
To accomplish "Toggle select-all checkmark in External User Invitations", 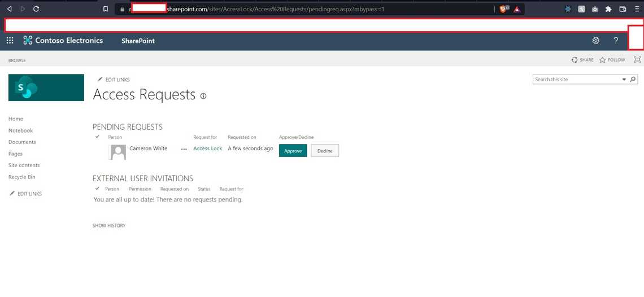I will click(97, 188).
